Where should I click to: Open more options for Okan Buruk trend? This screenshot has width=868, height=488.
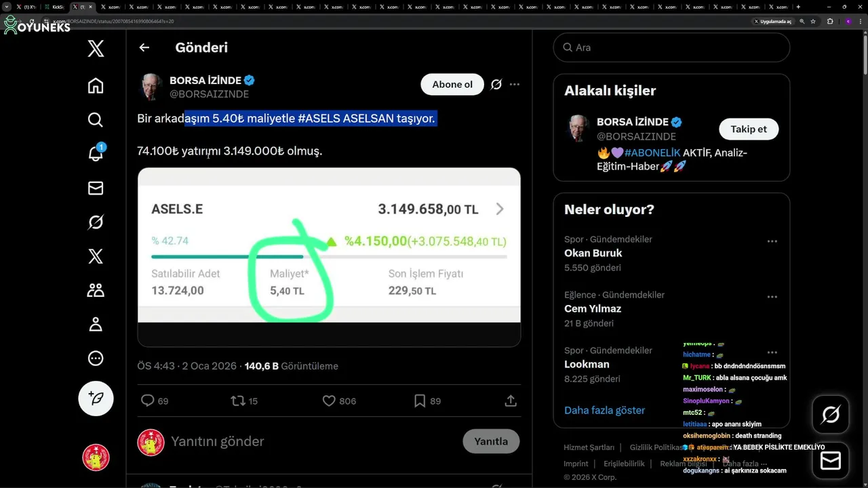click(x=772, y=241)
